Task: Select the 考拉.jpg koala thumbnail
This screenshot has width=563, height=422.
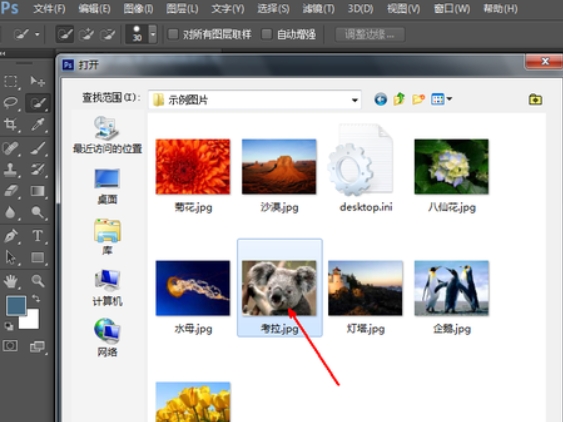Action: click(279, 288)
